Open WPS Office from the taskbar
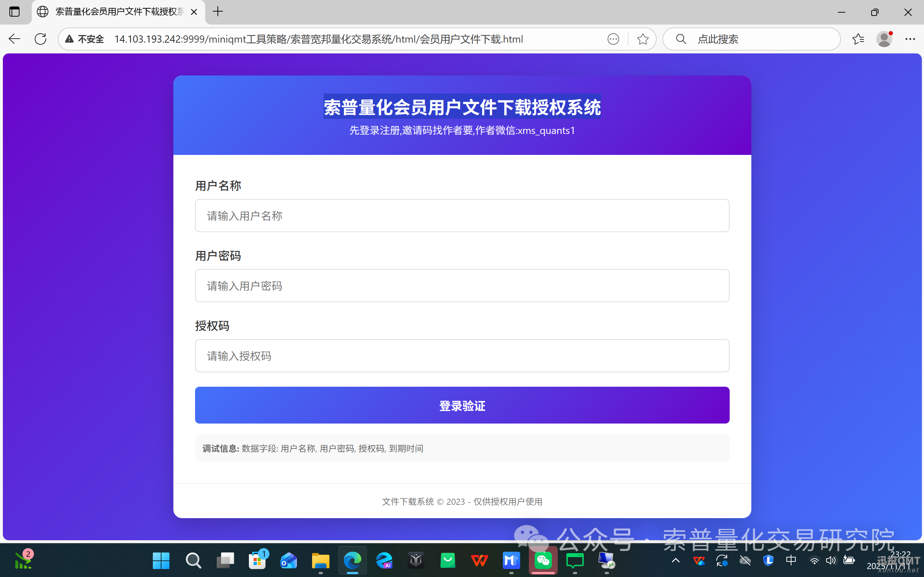The height and width of the screenshot is (577, 924). coord(480,561)
